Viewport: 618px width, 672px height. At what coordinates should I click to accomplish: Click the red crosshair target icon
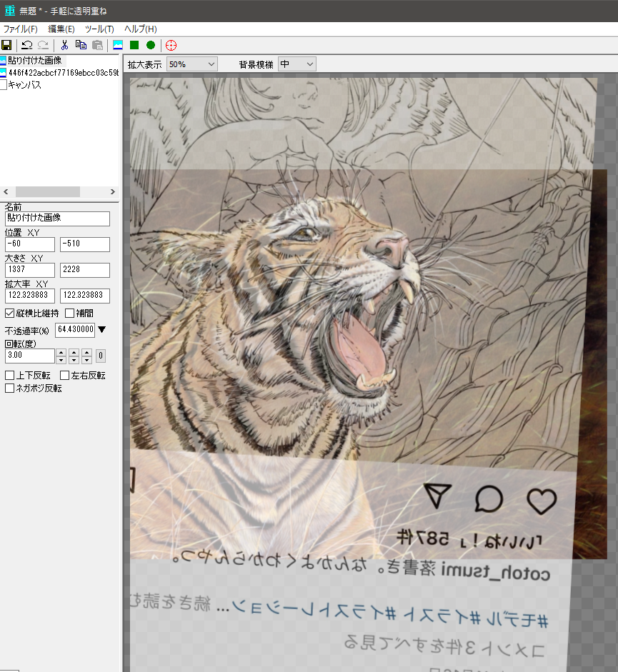[x=171, y=45]
